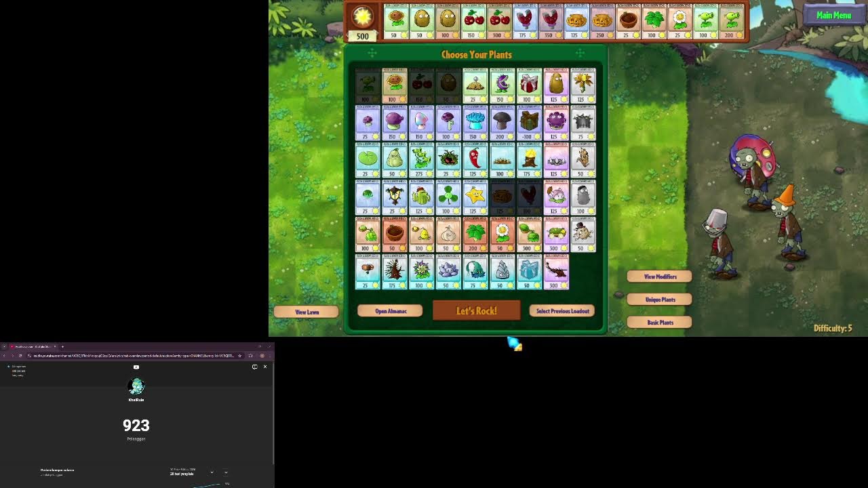
Task: Open the first chevron beside '28 hari' period
Action: (x=212, y=472)
